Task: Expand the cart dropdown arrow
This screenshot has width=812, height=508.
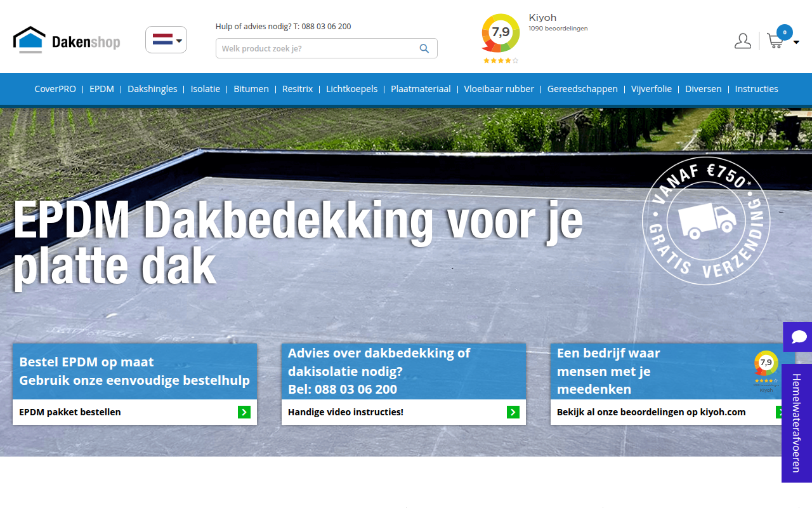Action: 796,43
